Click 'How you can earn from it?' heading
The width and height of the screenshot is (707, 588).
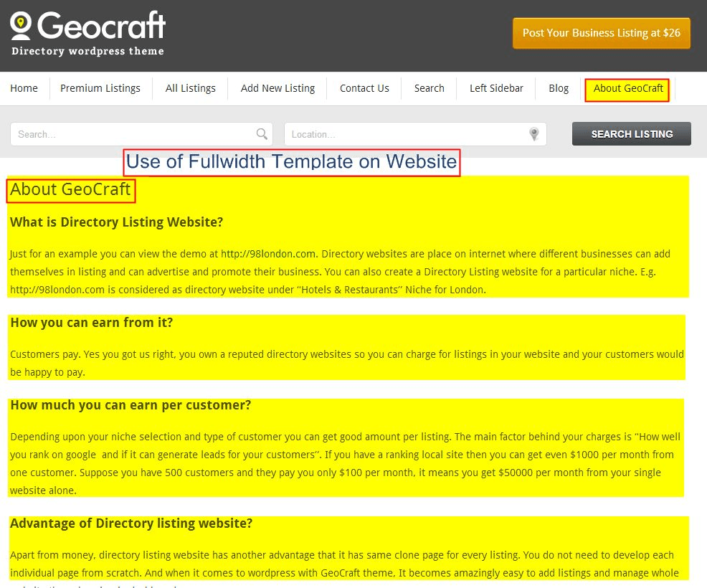(92, 323)
